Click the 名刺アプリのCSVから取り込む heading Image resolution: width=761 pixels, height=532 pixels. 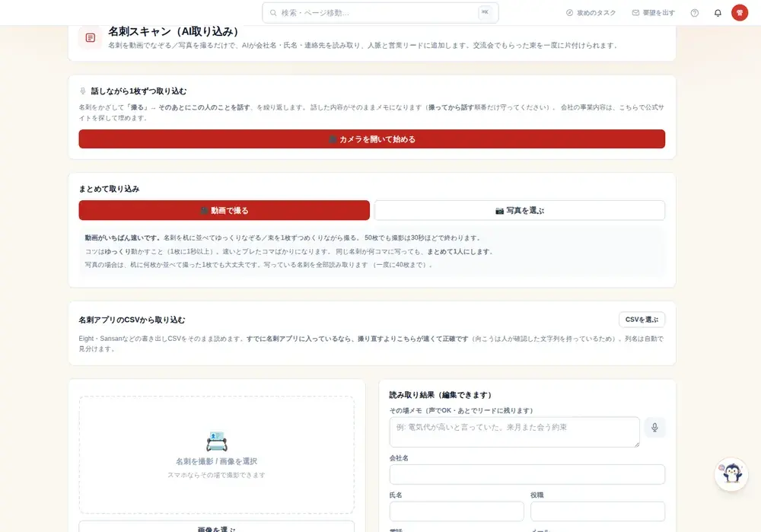[132, 320]
